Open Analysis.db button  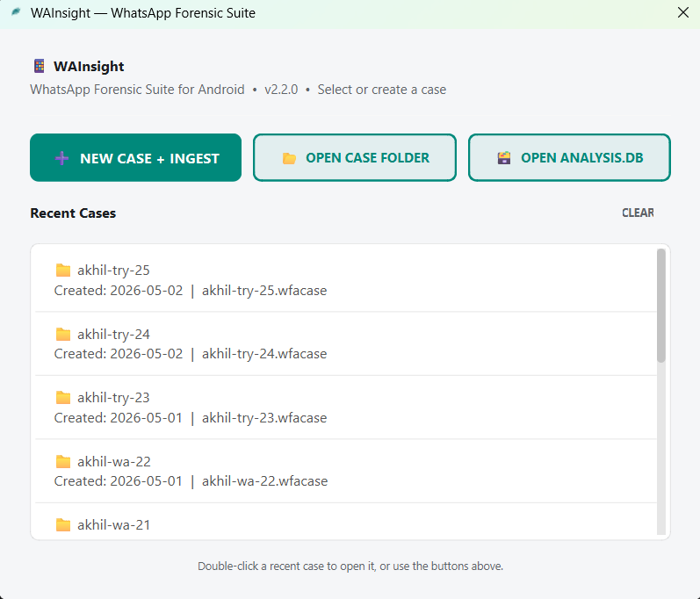tap(569, 157)
